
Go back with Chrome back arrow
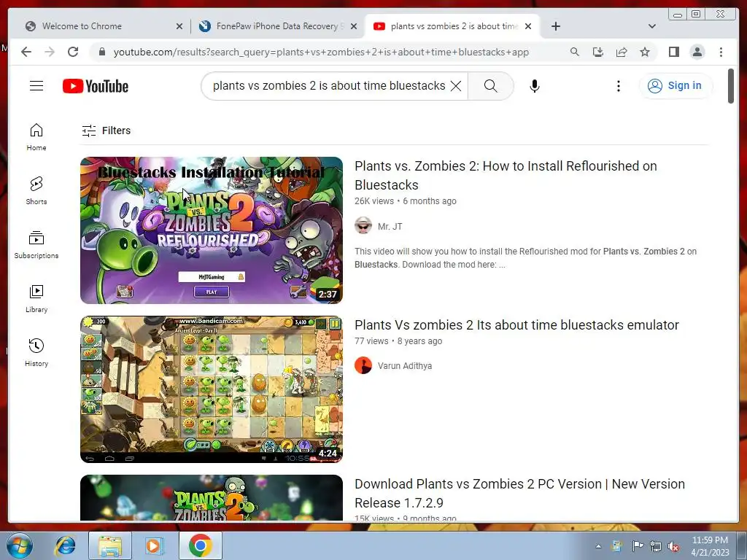26,52
